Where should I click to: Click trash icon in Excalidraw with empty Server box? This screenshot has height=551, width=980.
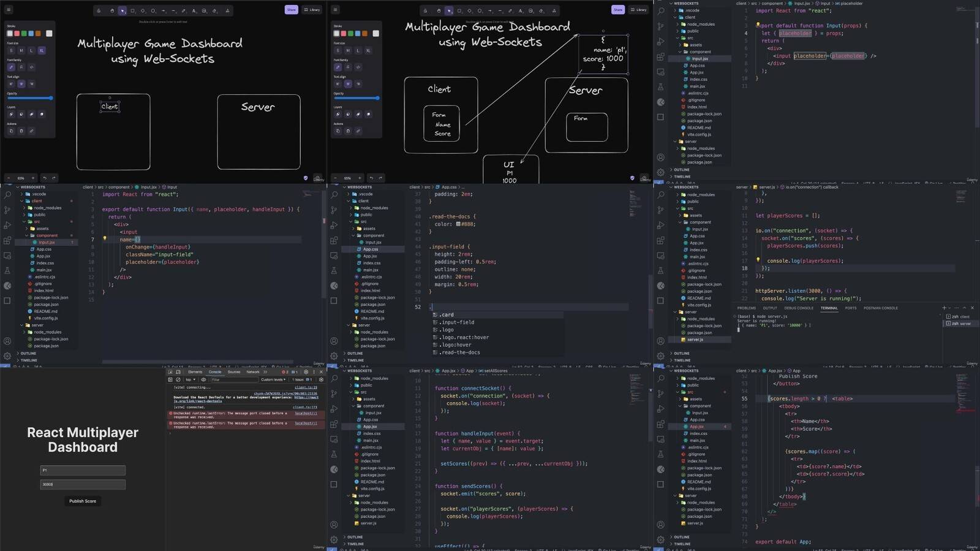pos(21,131)
